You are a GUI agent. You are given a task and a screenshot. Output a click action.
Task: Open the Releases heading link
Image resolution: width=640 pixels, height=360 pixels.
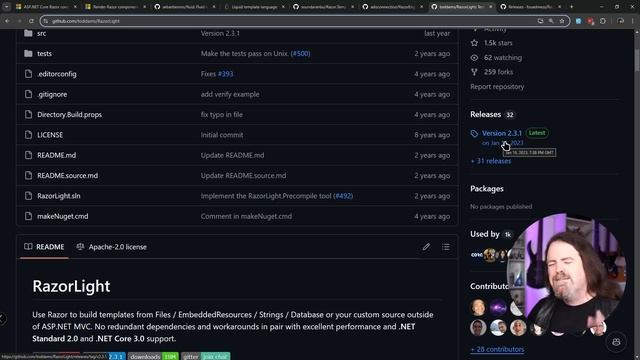(x=485, y=115)
